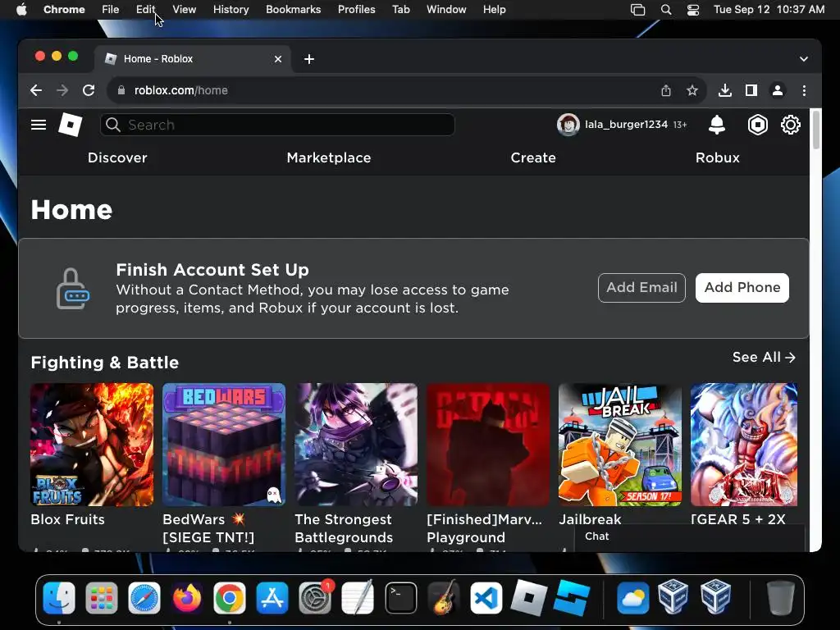Click the lala_burger1234 username
The width and height of the screenshot is (840, 630).
click(x=626, y=125)
